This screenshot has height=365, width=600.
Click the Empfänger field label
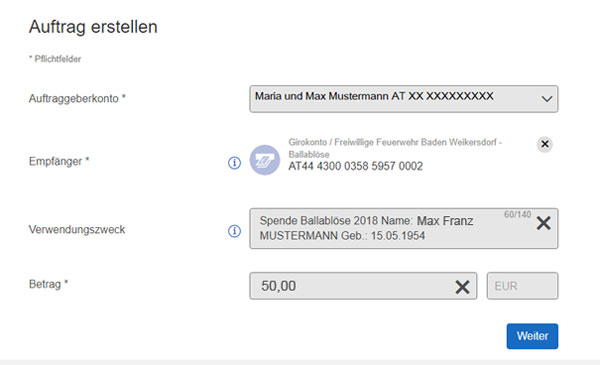pyautogui.click(x=59, y=161)
